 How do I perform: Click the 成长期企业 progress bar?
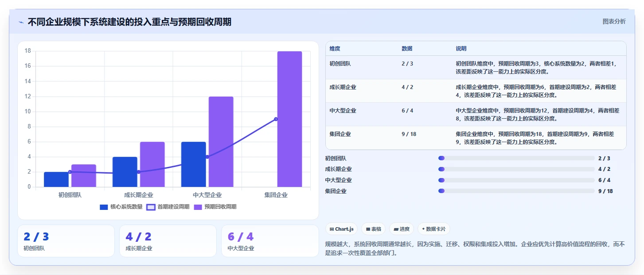point(516,169)
